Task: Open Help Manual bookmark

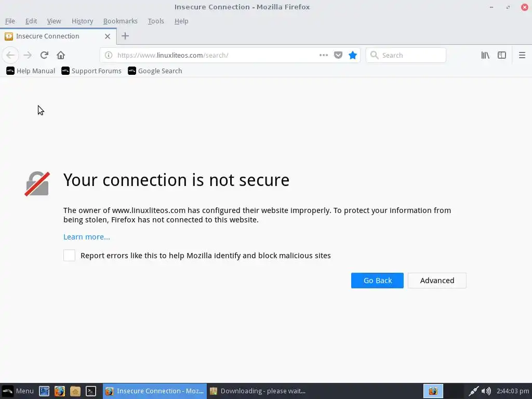Action: 31,71
